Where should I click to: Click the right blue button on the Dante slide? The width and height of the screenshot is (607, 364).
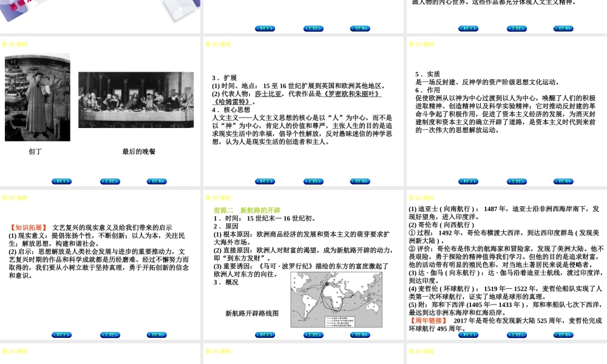coord(157,181)
